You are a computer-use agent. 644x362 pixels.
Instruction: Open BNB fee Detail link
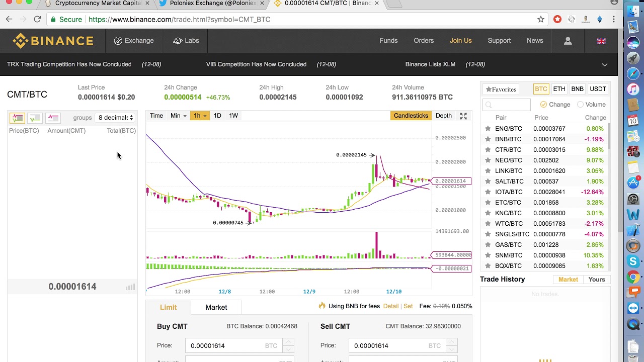[x=391, y=306]
